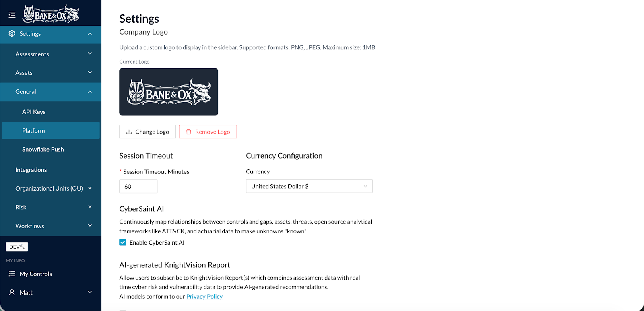This screenshot has width=644, height=311.
Task: Click the Bane & Ox sidebar logo
Action: point(51,14)
